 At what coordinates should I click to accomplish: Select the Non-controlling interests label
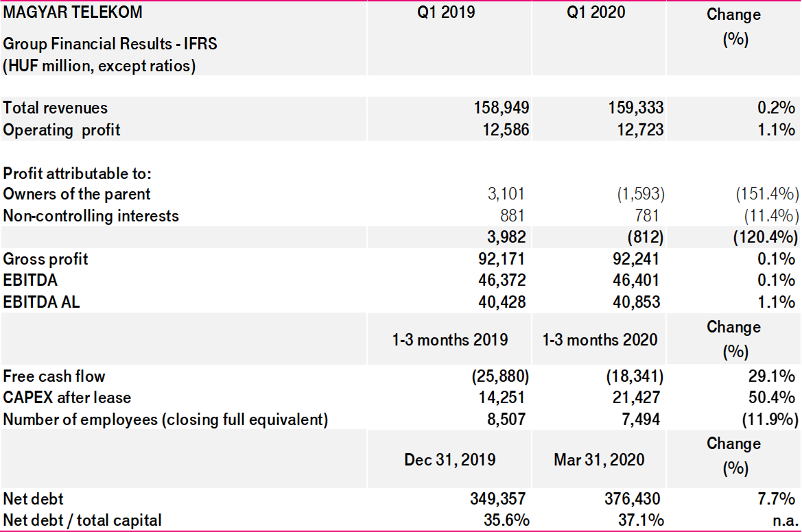pos(90,216)
